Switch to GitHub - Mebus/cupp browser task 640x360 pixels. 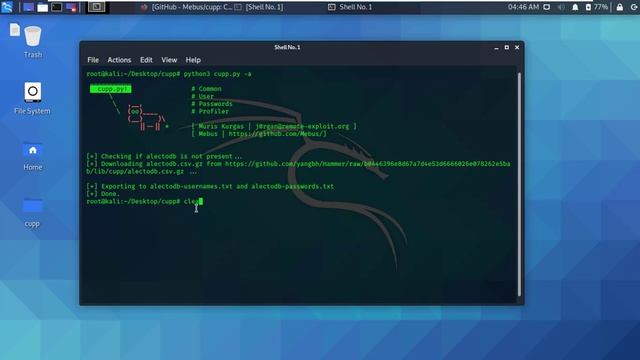[x=187, y=7]
